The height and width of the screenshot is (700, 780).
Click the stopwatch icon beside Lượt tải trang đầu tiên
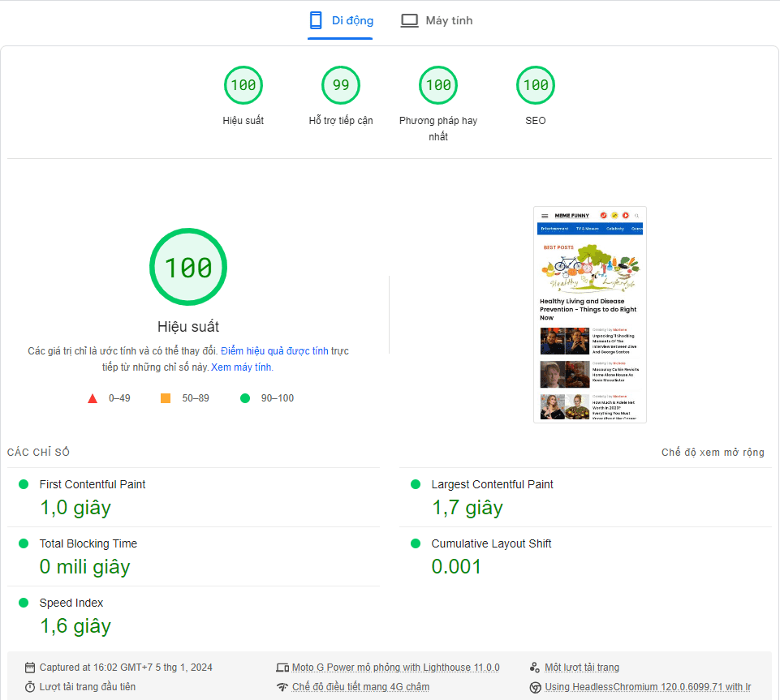click(x=30, y=686)
